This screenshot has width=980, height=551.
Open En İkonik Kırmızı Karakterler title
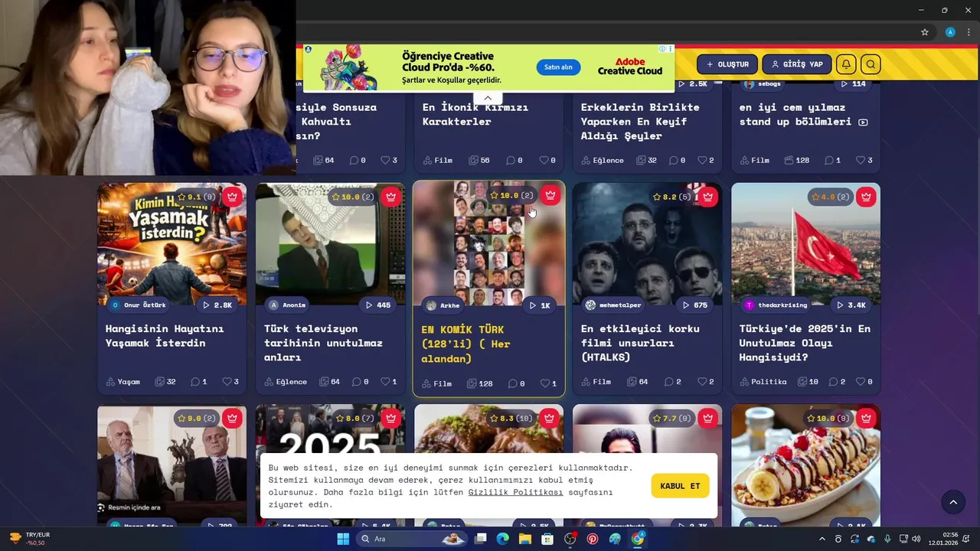tap(475, 115)
